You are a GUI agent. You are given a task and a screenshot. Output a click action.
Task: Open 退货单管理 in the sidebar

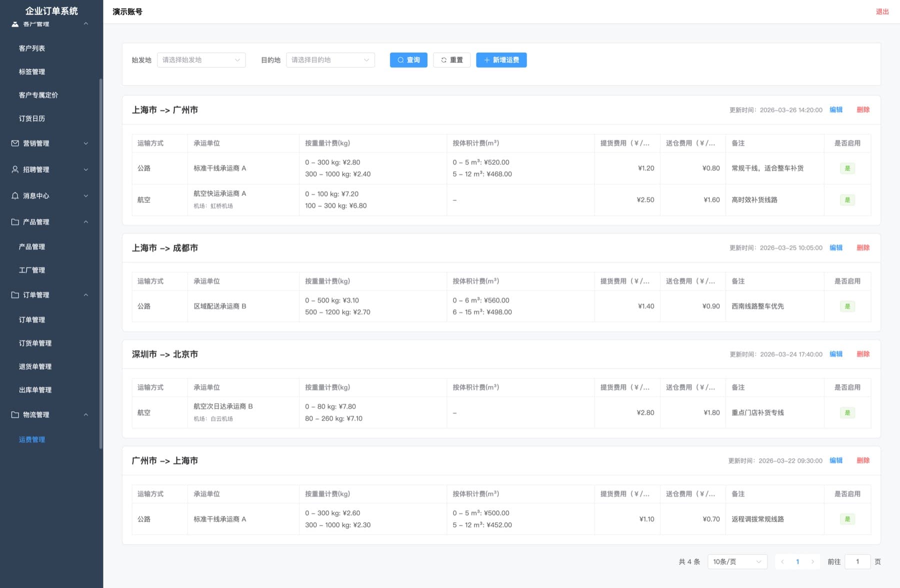pos(35,367)
